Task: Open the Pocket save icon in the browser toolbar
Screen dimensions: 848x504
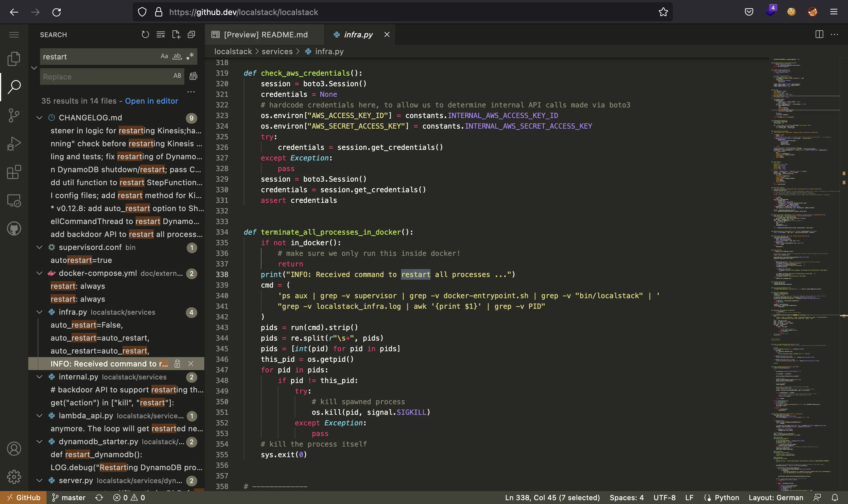Action: (749, 12)
